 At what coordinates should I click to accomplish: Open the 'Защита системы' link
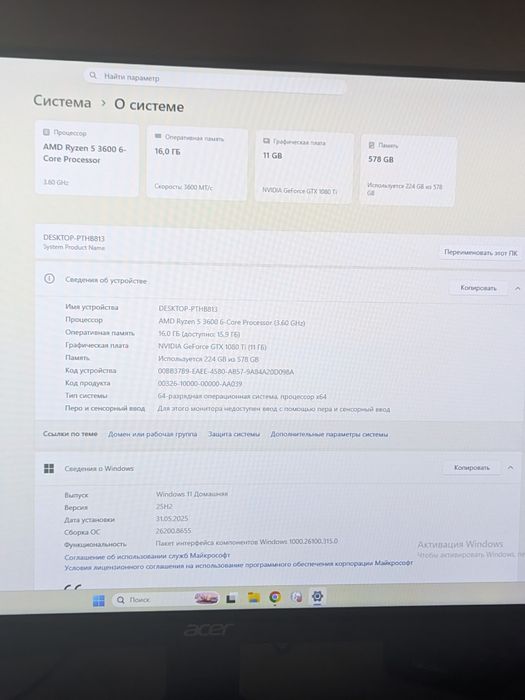pos(233,434)
